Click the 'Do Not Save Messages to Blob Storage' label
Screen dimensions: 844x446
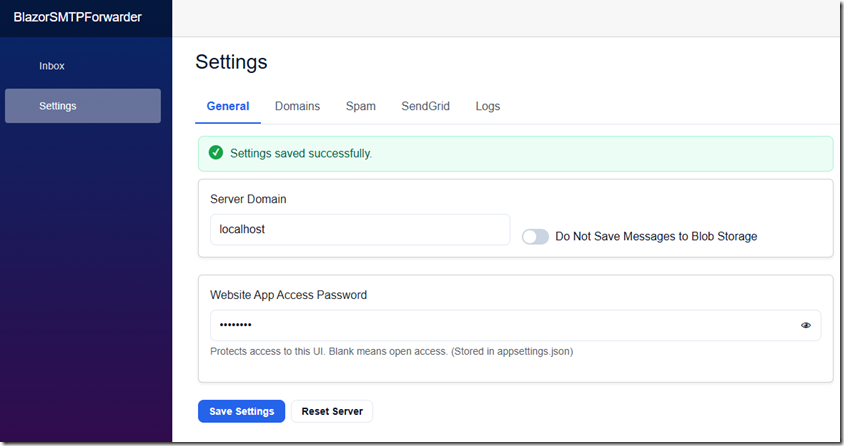[x=656, y=237]
